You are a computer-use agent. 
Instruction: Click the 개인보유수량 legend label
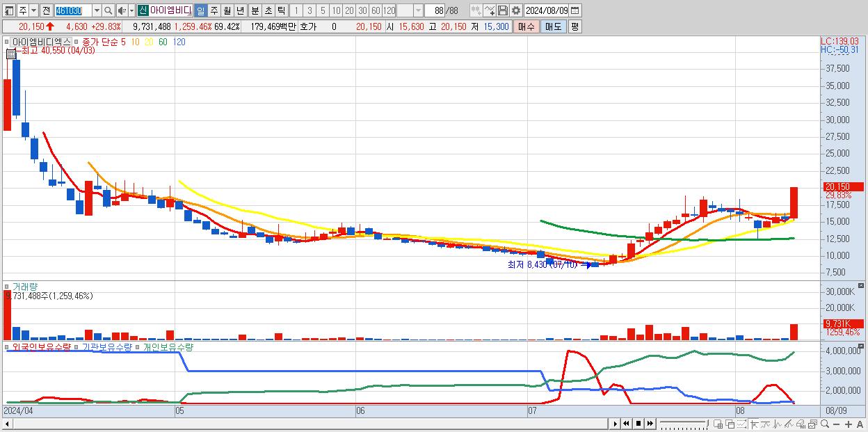coord(167,346)
